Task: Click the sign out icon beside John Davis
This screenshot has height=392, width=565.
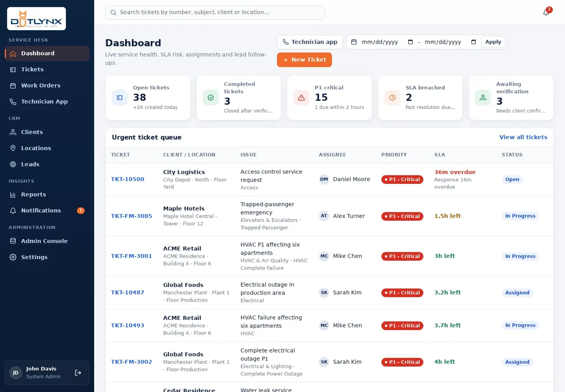Action: pos(78,373)
